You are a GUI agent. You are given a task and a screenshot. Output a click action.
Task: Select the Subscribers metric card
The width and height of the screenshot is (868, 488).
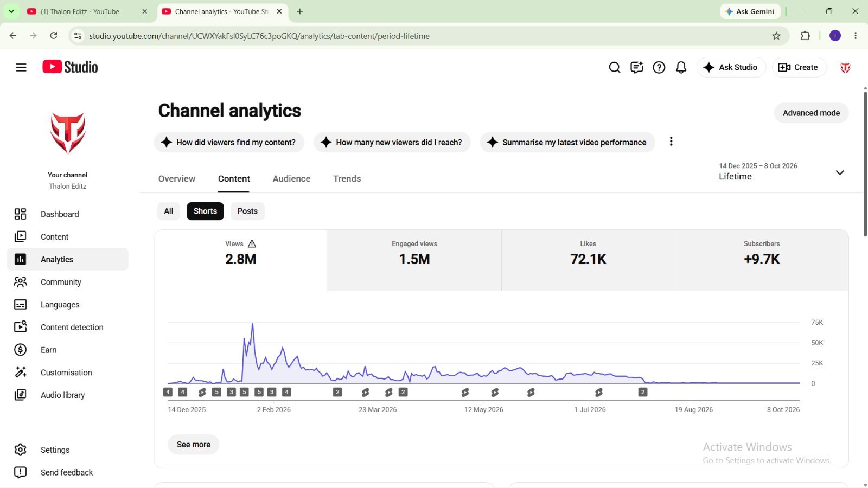point(762,260)
